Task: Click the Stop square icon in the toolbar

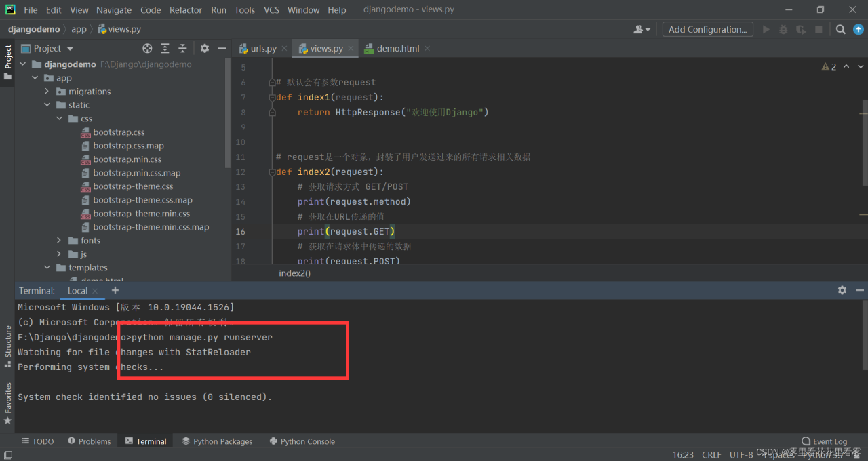Action: 818,29
